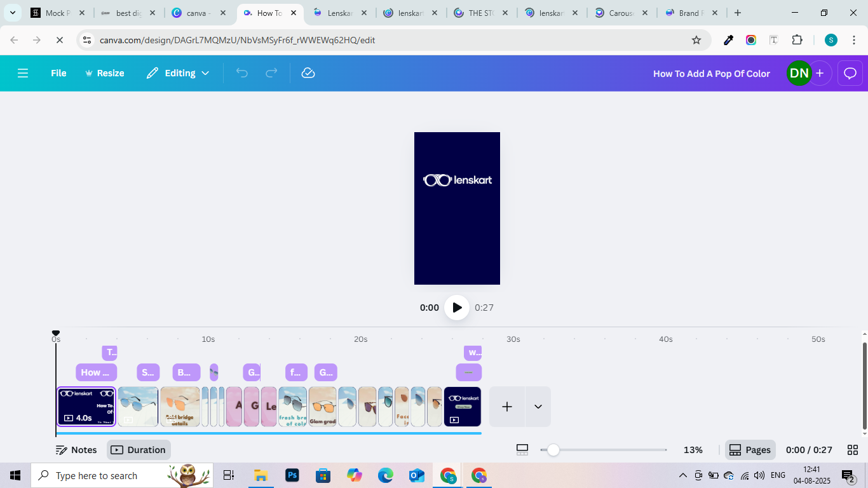Switch to the Brand browser tab
Viewport: 868px width, 488px height.
[x=688, y=13]
